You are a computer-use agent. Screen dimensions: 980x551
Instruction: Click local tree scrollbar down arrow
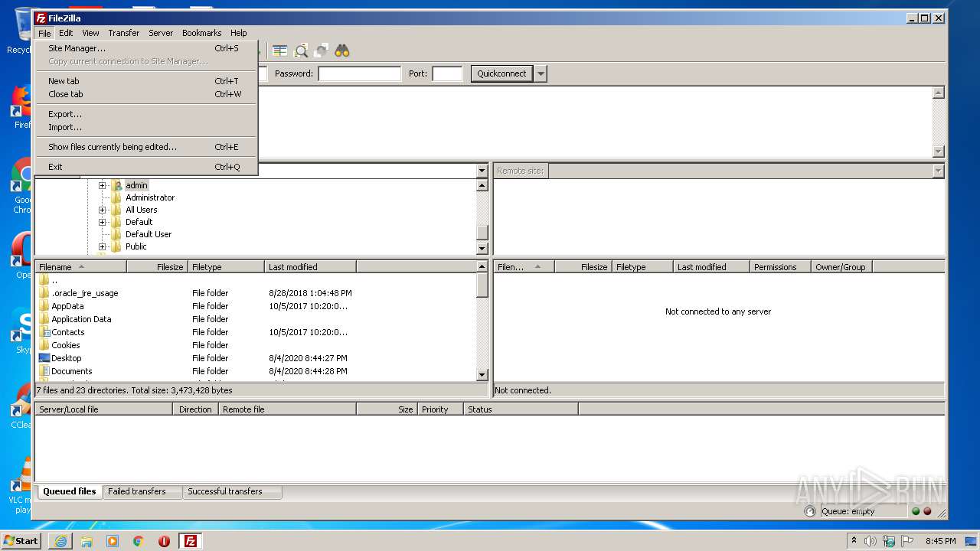482,248
